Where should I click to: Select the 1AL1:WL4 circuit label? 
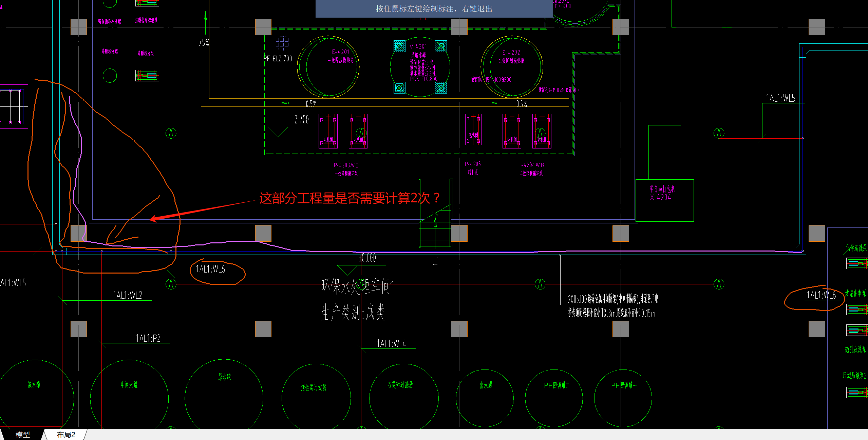pyautogui.click(x=391, y=343)
